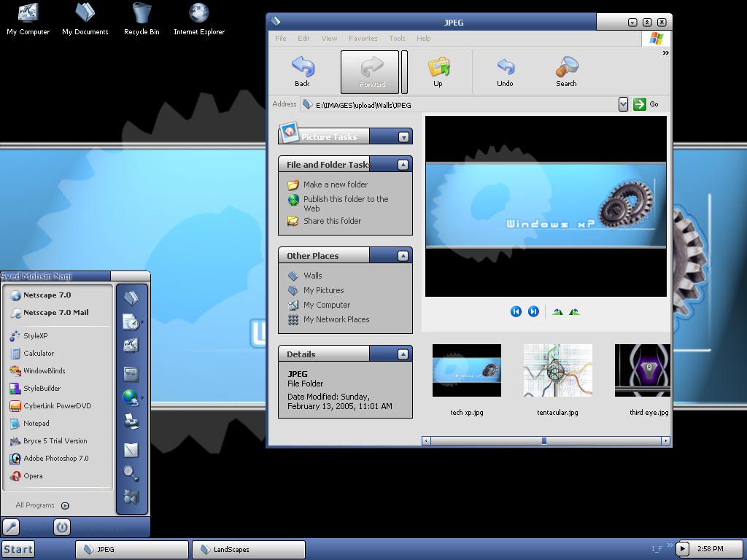Image resolution: width=747 pixels, height=560 pixels.
Task: Expand the system tray with the arrow button
Action: [683, 549]
